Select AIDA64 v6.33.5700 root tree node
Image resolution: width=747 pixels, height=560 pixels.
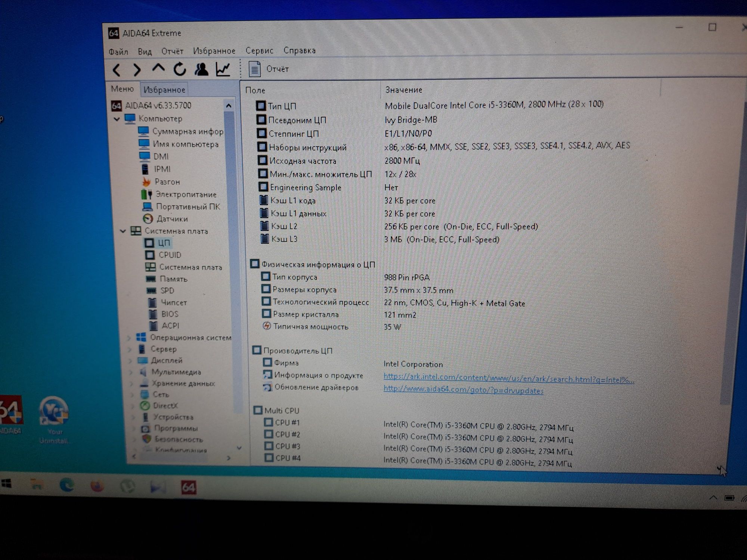pyautogui.click(x=151, y=106)
